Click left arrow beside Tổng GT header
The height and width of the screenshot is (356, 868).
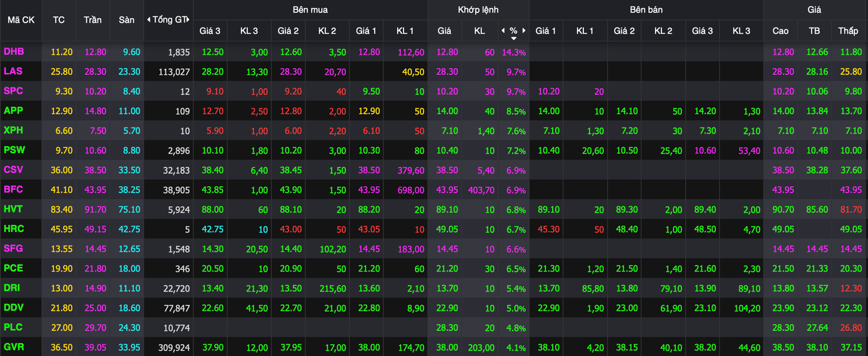[149, 20]
